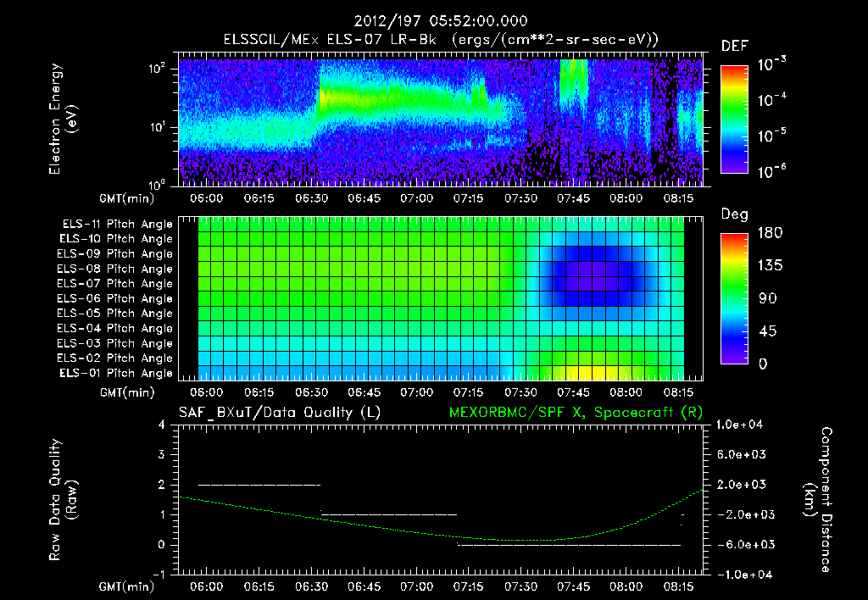Select the ELS-05 Pitch Angle row label
This screenshot has width=868, height=600.
(115, 314)
